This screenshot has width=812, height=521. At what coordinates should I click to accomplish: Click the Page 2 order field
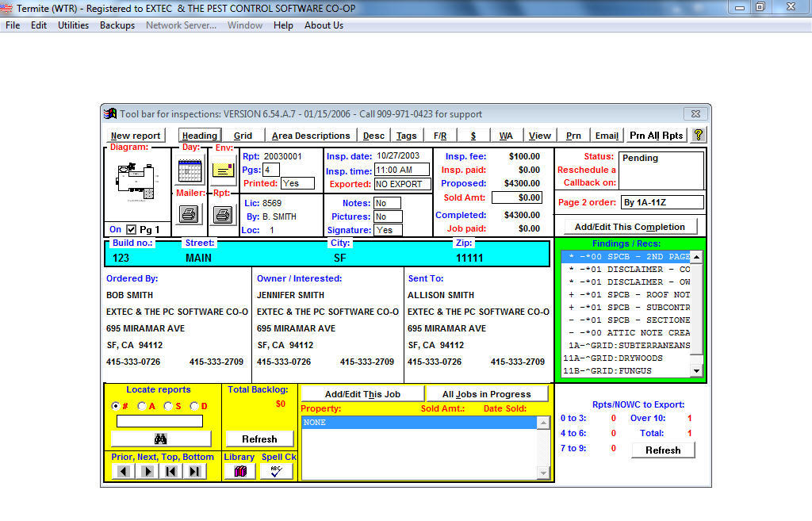click(x=662, y=202)
